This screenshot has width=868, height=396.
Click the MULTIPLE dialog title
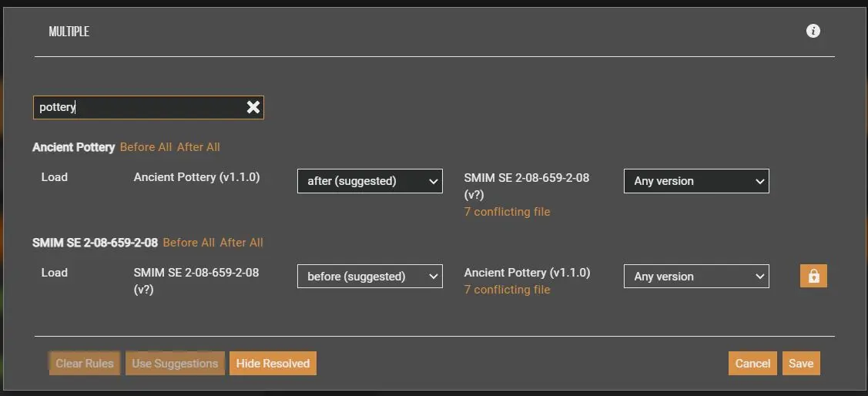pos(69,32)
